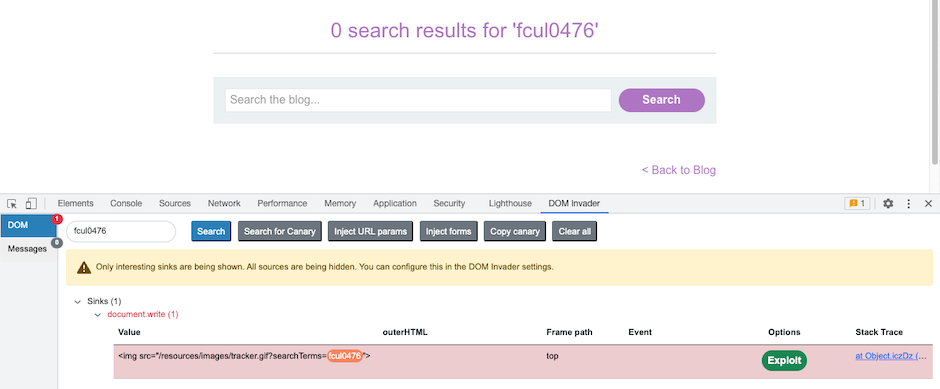
Task: Select the Messages side tab
Action: pyautogui.click(x=28, y=248)
